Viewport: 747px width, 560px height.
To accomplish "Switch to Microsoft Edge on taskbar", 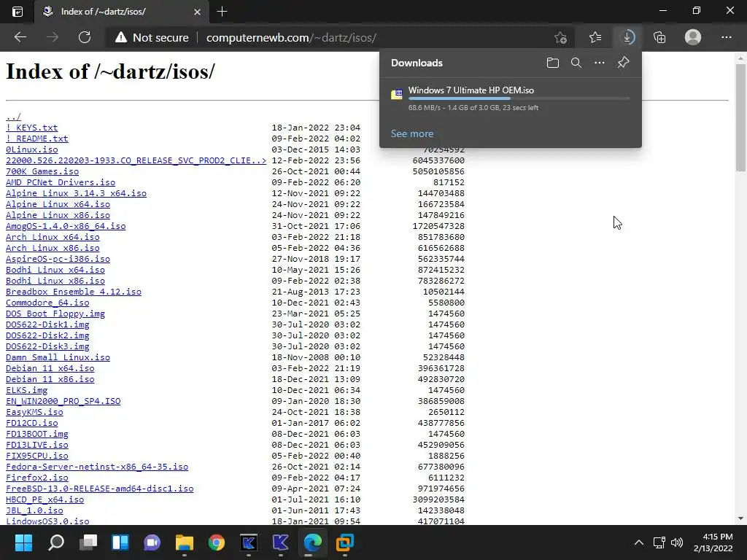I will [312, 542].
